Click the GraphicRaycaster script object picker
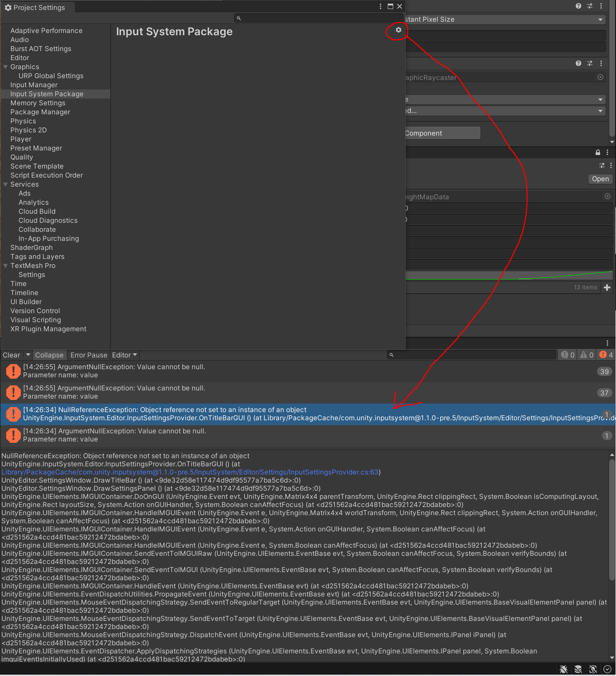This screenshot has height=676, width=616. tap(600, 77)
